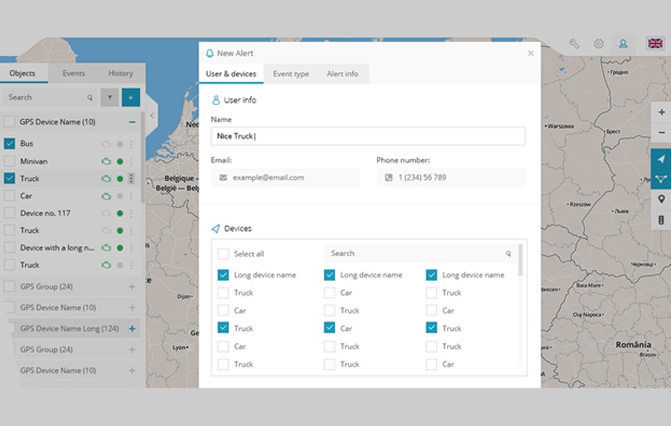Click the blue add object plus button

tap(130, 97)
